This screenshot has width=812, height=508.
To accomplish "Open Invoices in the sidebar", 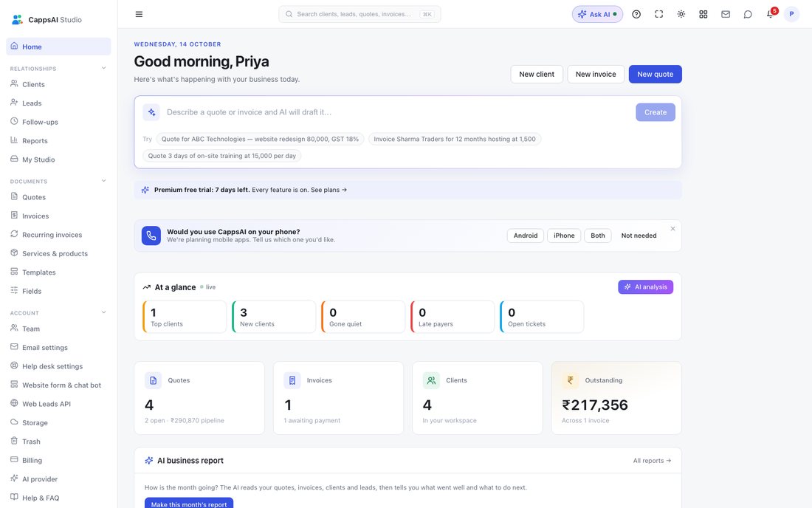I will pos(58,216).
